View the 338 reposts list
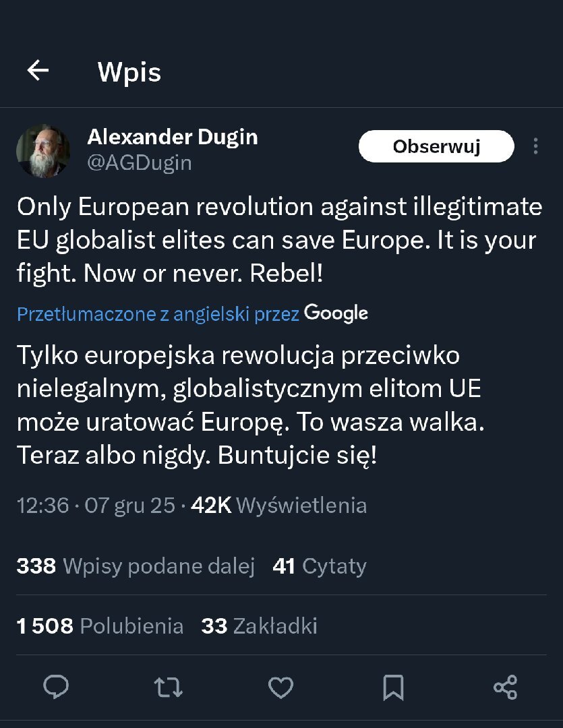 (x=136, y=566)
